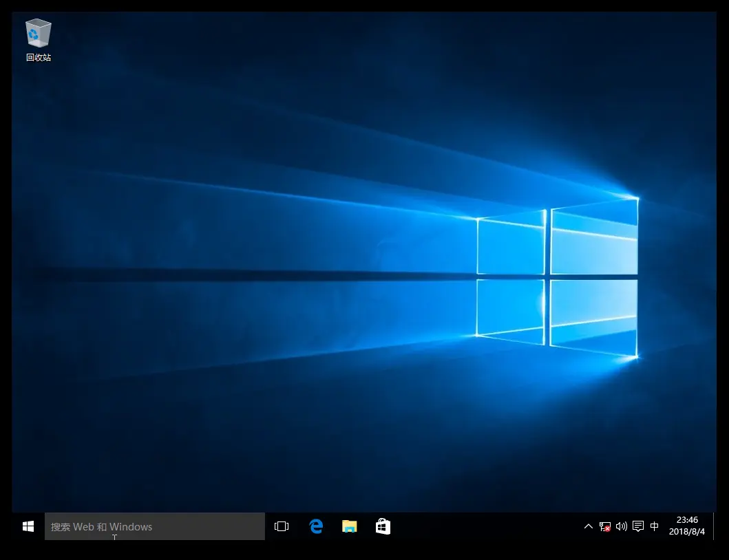
Task: Open the Microsoft Store from the taskbar
Action: [x=383, y=526]
